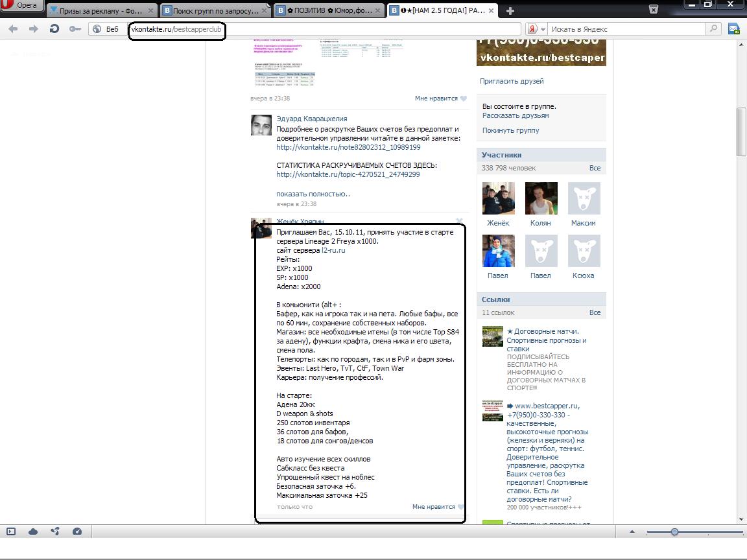Screen dimensions: 747x560
Task: Open member Максим's placeholder avatar
Action: [584, 198]
